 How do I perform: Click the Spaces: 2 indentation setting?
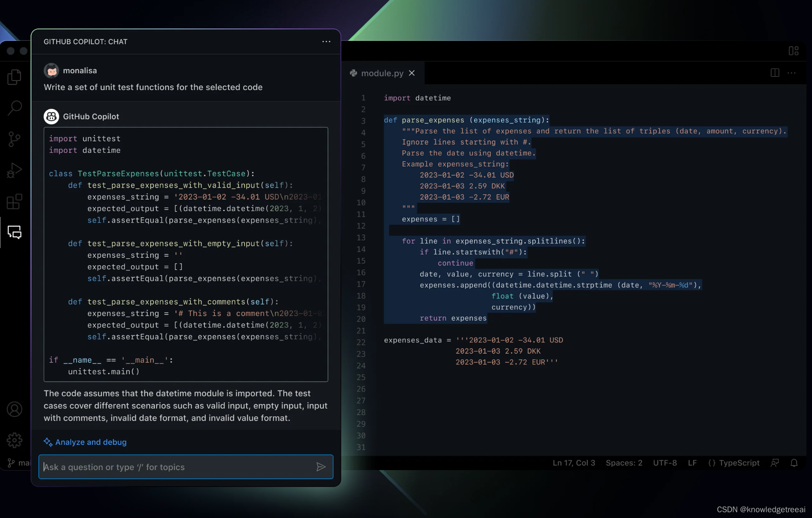pos(624,463)
